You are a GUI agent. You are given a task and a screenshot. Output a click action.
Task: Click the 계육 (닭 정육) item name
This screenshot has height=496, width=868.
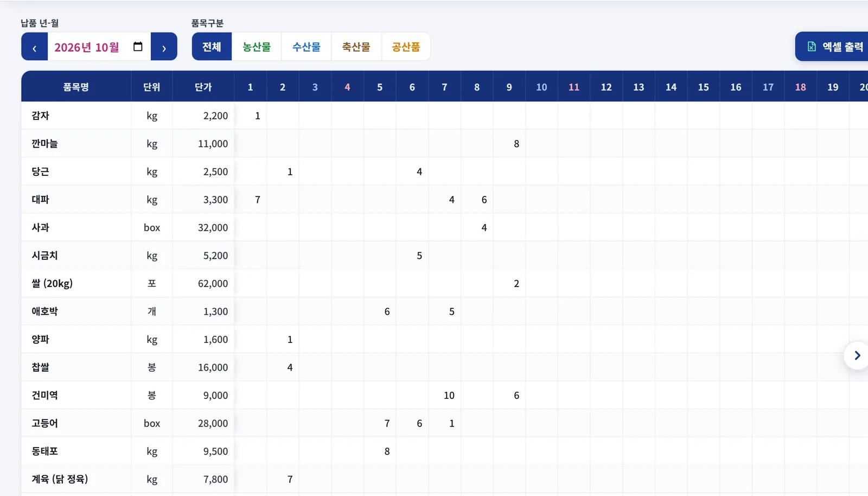60,479
